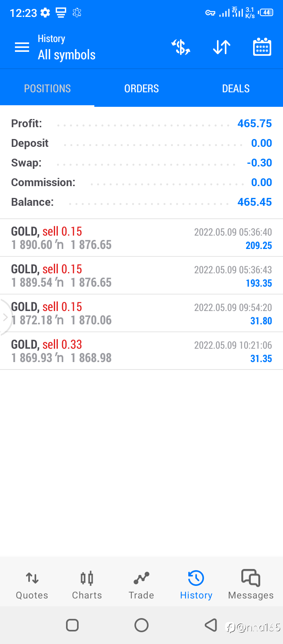Select the History bottom navigation icon
The image size is (283, 644).
point(196,578)
